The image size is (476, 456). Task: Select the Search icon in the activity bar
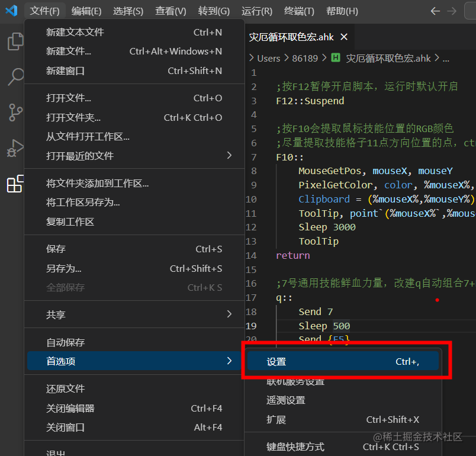tap(15, 77)
